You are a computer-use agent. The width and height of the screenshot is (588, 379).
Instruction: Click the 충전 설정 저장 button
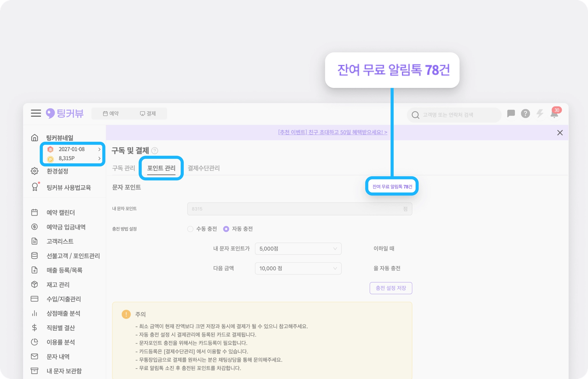pyautogui.click(x=390, y=288)
